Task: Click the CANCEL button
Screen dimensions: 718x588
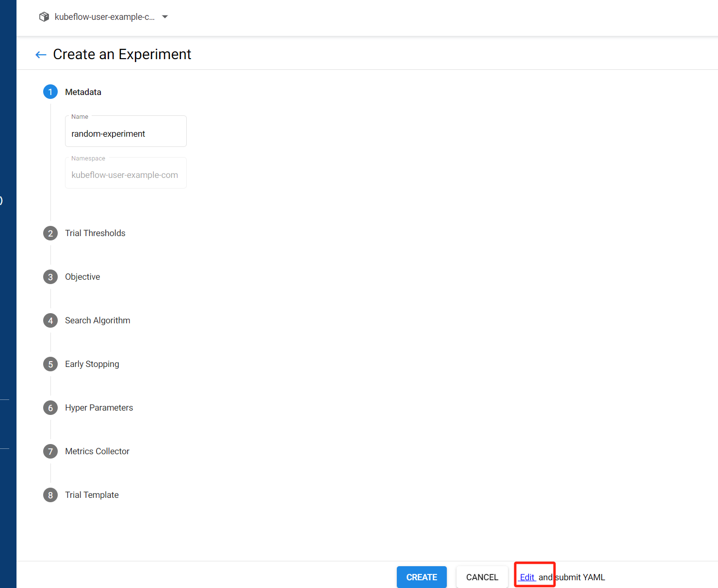Action: [x=482, y=577]
